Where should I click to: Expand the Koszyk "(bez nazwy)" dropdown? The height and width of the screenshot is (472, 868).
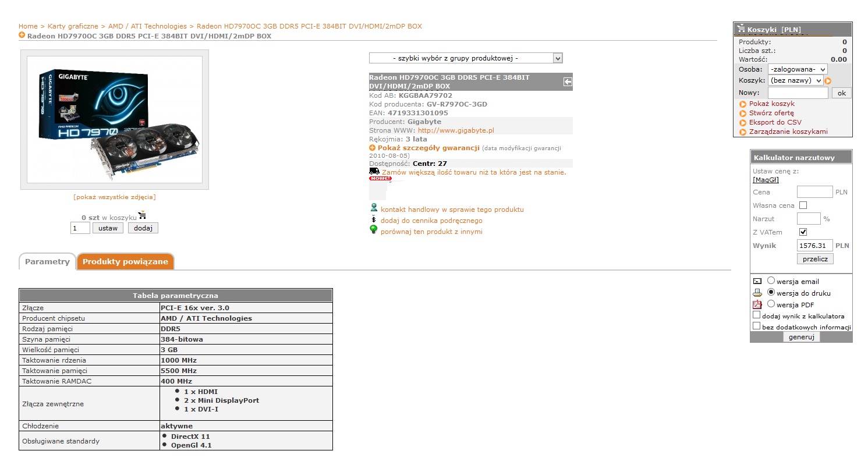point(796,81)
